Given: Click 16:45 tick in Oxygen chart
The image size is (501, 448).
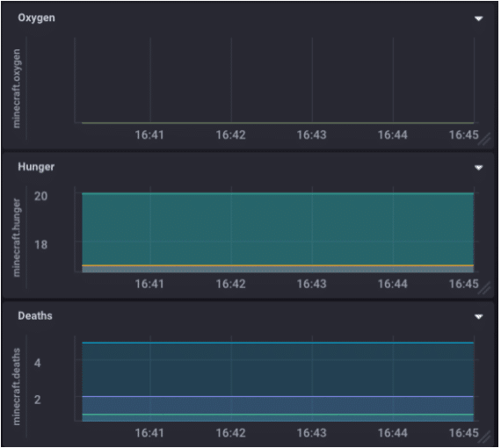Looking at the screenshot, I should click(464, 134).
